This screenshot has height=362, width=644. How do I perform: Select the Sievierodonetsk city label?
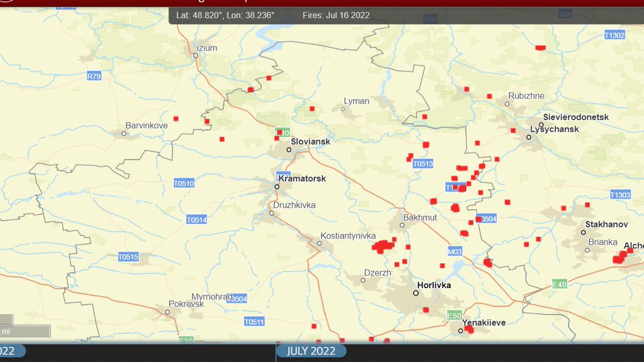(576, 117)
